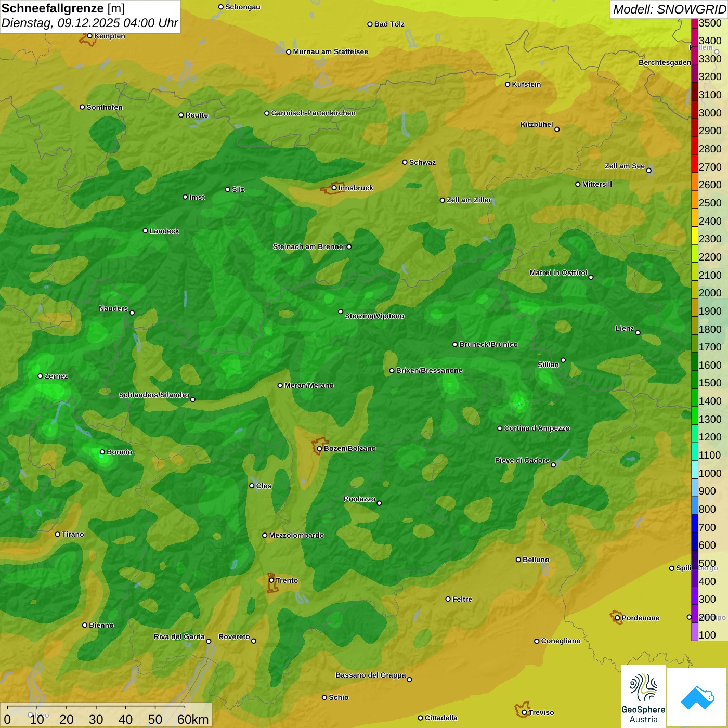Viewport: 728px width, 728px height.
Task: Click the GeoSphere Austria logo
Action: pyautogui.click(x=643, y=696)
